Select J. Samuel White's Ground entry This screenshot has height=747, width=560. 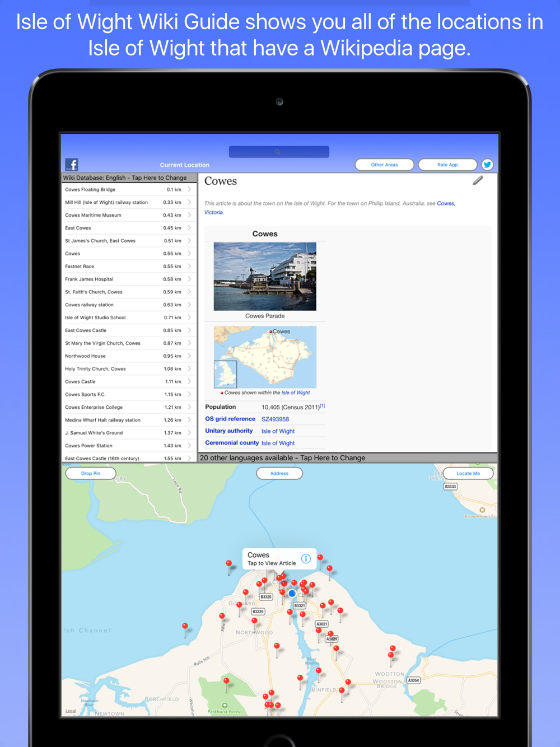tap(129, 433)
